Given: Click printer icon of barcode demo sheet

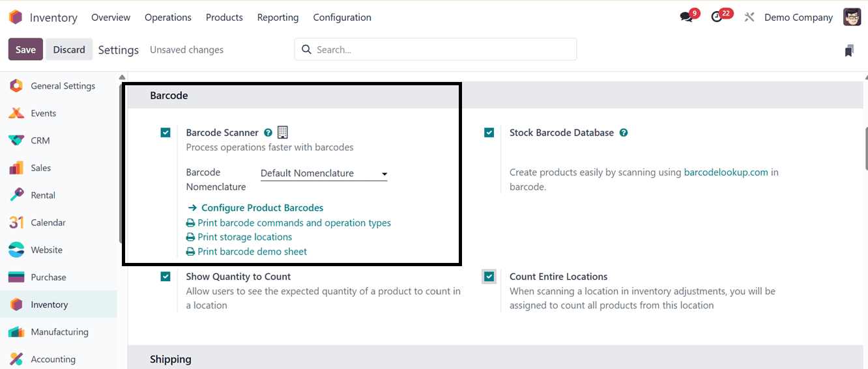Looking at the screenshot, I should pos(190,252).
